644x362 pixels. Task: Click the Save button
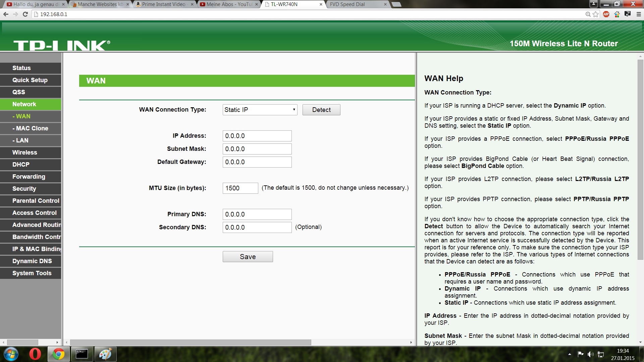(248, 257)
